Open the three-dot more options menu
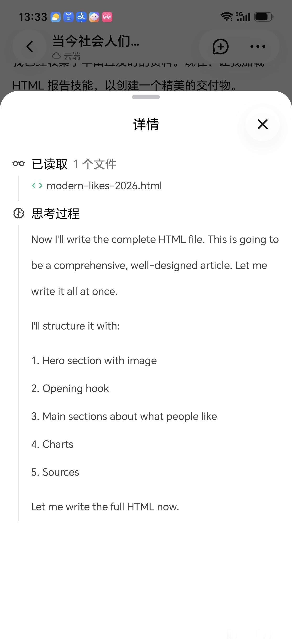 [x=258, y=47]
